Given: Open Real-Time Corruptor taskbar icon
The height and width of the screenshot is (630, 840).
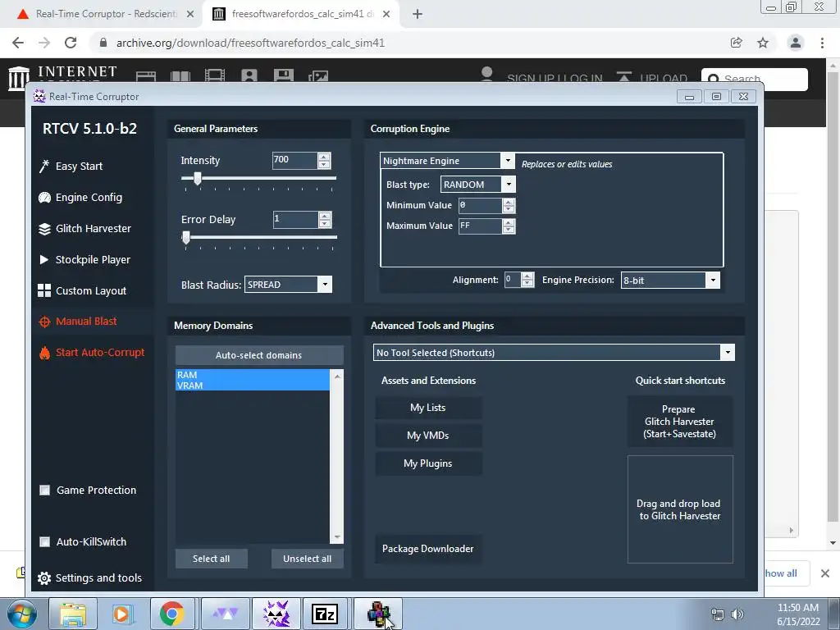Looking at the screenshot, I should tap(276, 614).
